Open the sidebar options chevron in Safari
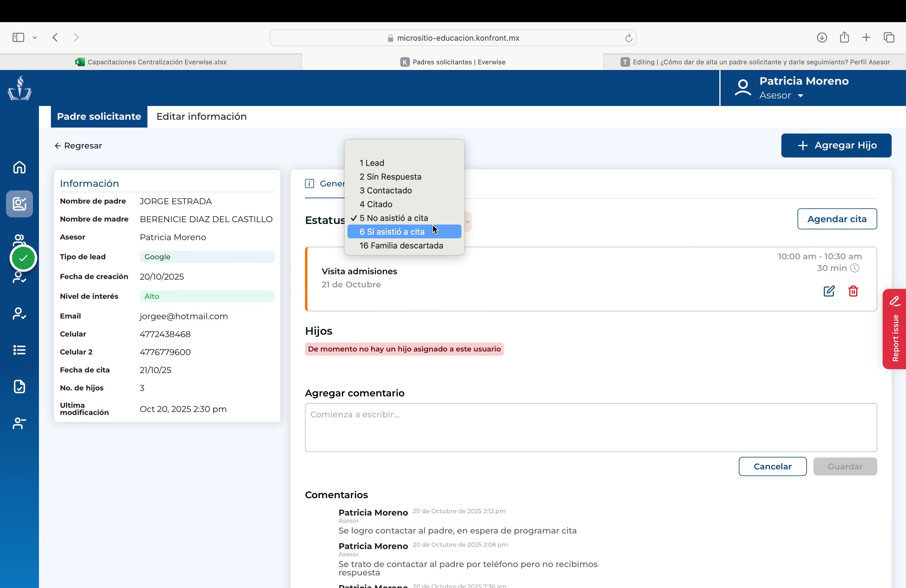Image resolution: width=906 pixels, height=588 pixels. click(35, 37)
